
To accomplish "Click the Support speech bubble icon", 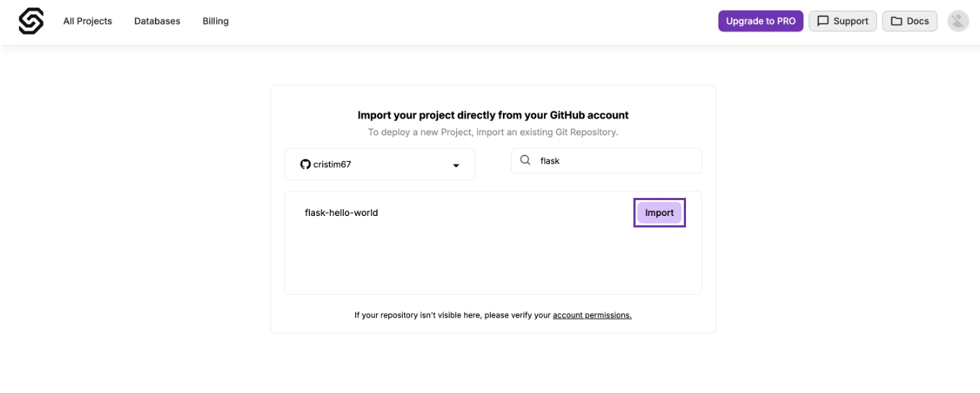I will click(823, 21).
